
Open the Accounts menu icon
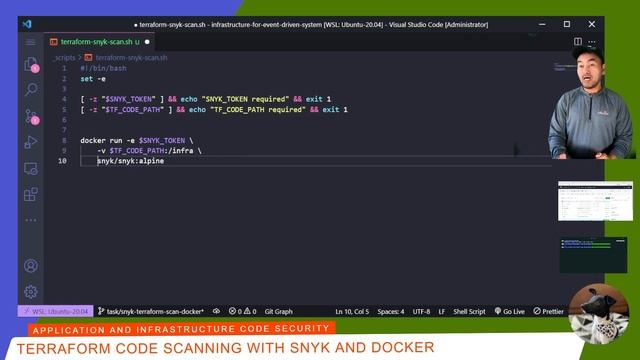pyautogui.click(x=31, y=266)
